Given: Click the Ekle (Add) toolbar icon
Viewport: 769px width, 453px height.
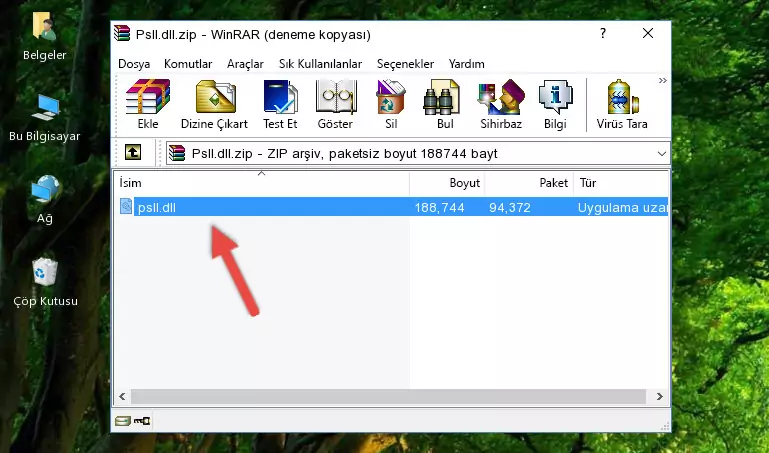Looking at the screenshot, I should coord(148,104).
